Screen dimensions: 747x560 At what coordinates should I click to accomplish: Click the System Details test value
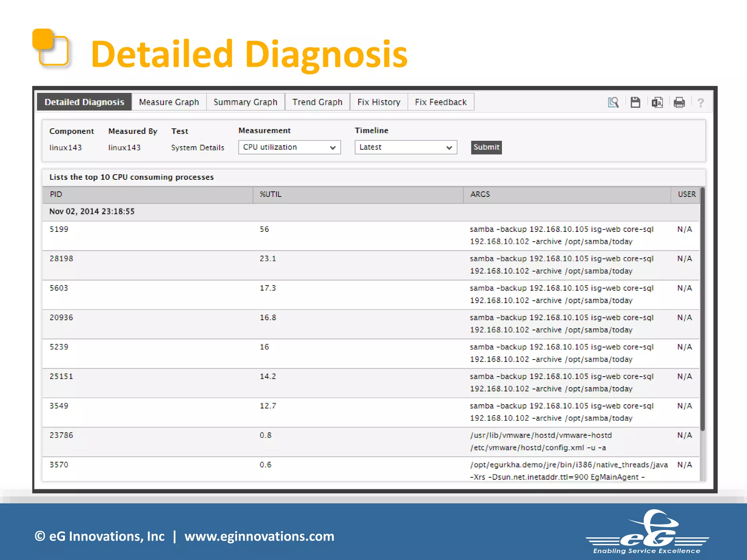point(198,148)
